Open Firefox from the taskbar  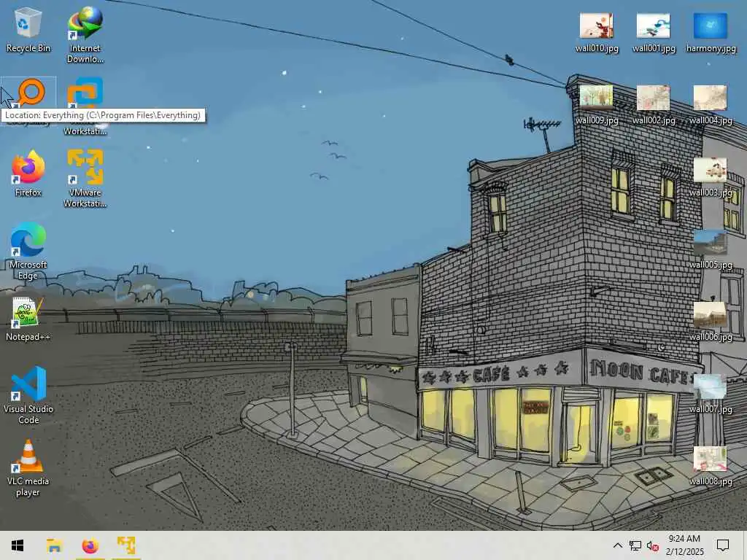[90, 545]
